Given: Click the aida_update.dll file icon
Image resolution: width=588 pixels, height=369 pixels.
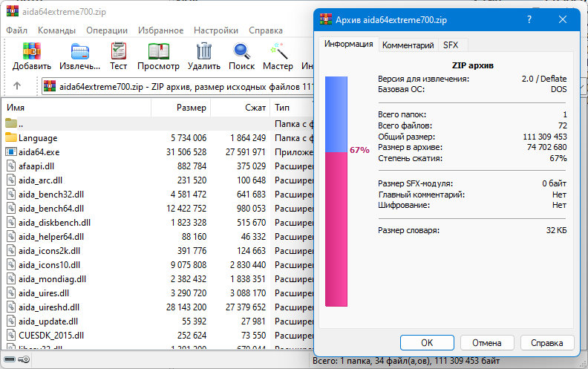Looking at the screenshot, I should point(11,321).
